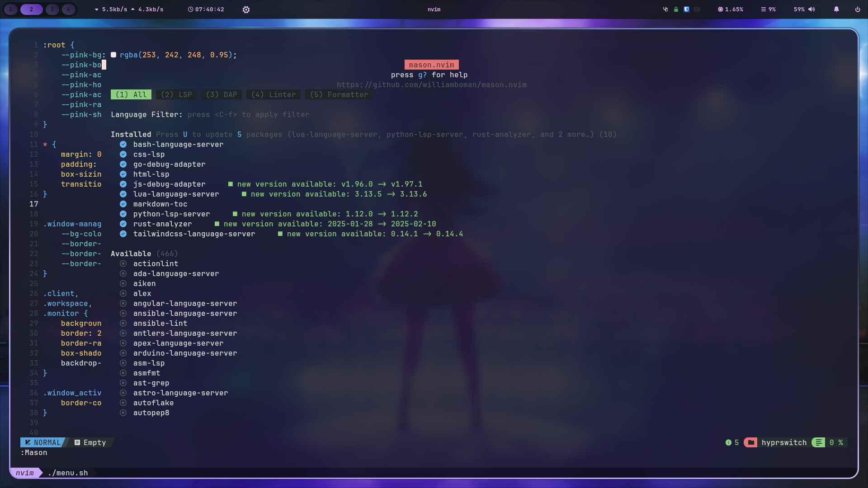Click the circle marker beside actionlint
Image resolution: width=868 pixels, height=488 pixels.
[x=123, y=264]
